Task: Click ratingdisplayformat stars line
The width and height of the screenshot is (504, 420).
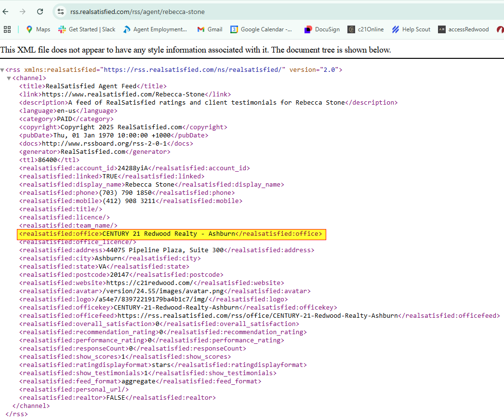Action: click(163, 365)
